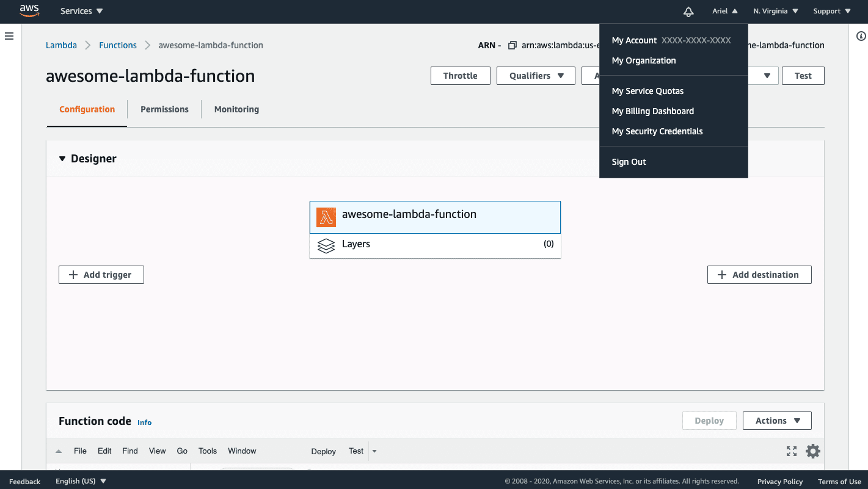868x489 pixels.
Task: Go to Functions breadcrumb link
Action: pyautogui.click(x=118, y=45)
